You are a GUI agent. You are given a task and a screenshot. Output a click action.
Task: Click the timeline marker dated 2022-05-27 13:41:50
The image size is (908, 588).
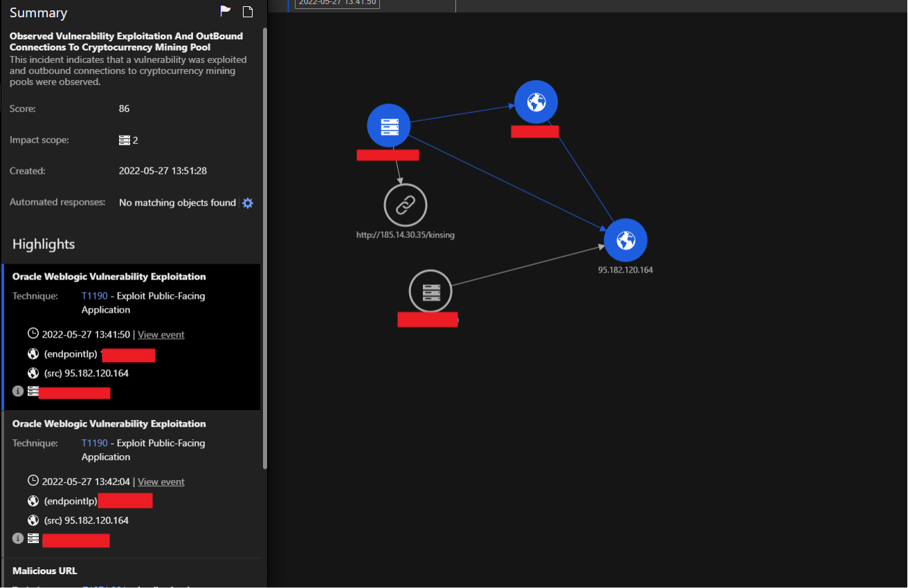pos(337,2)
